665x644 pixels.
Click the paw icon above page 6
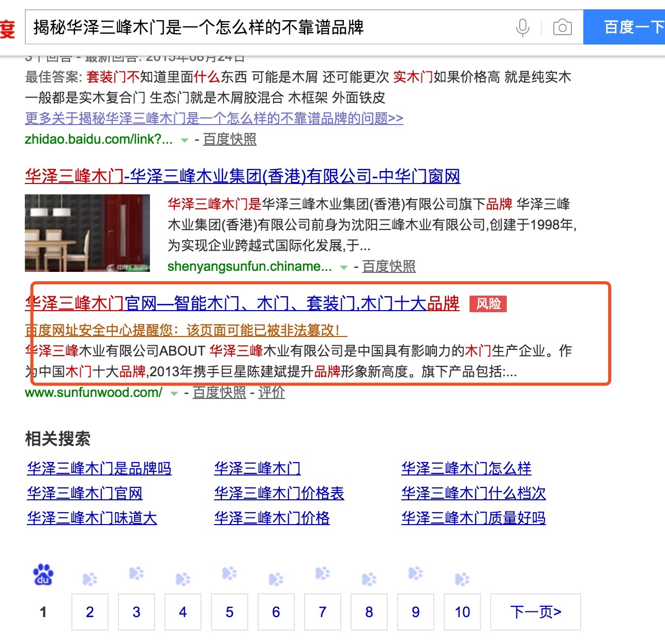click(276, 579)
